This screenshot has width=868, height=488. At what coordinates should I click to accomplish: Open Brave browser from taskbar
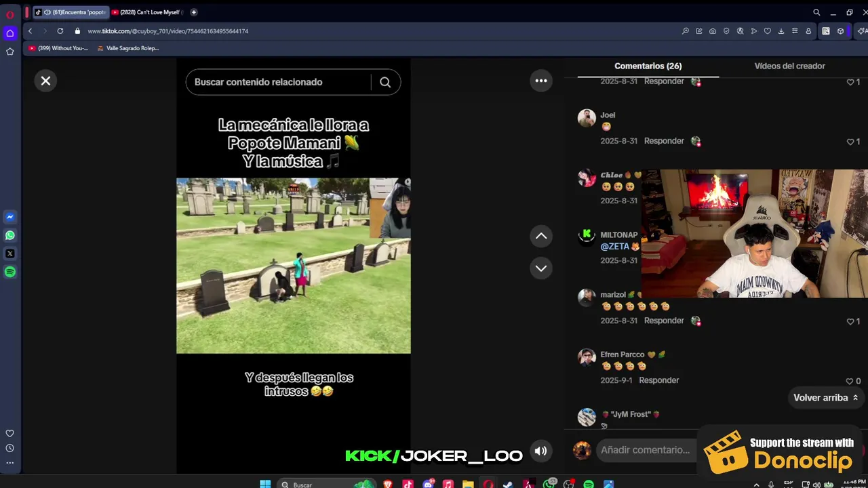click(x=388, y=484)
